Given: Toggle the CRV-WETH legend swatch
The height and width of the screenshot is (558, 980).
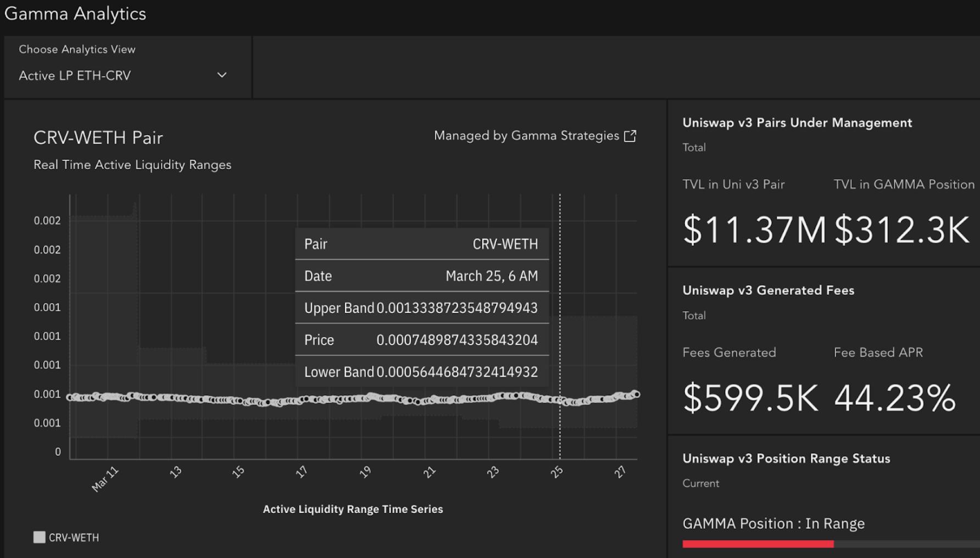Looking at the screenshot, I should (x=39, y=537).
